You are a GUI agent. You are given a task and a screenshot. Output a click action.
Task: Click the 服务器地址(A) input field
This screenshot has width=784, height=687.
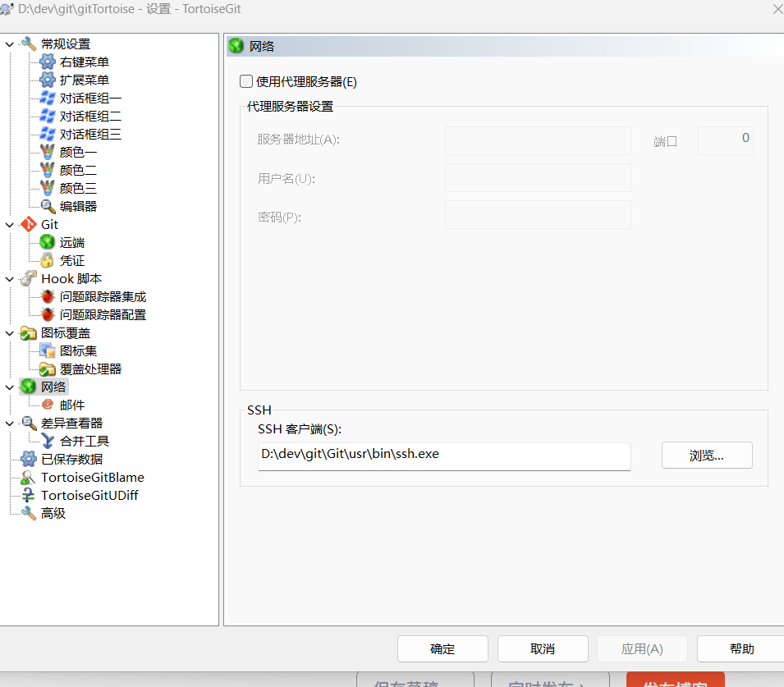click(538, 140)
